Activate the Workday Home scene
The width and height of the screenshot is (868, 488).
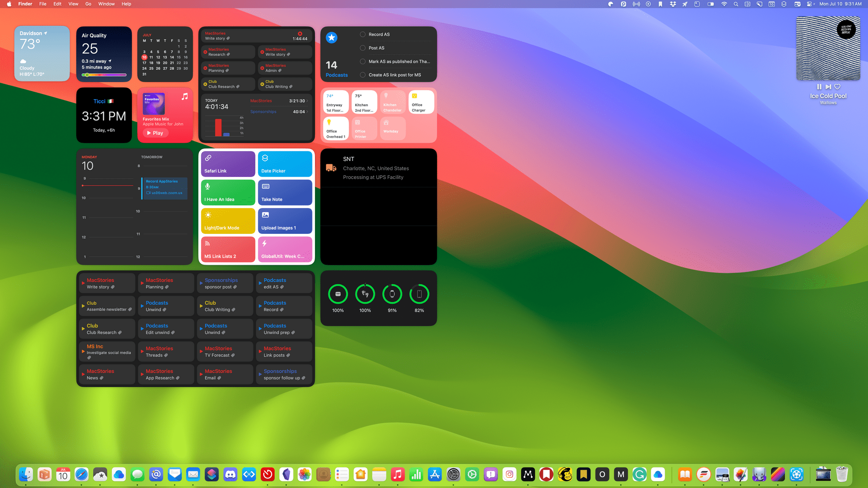393,128
